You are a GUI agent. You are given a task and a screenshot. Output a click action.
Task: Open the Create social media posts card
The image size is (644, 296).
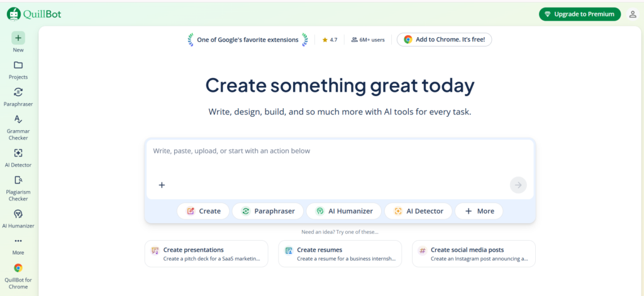tap(474, 254)
